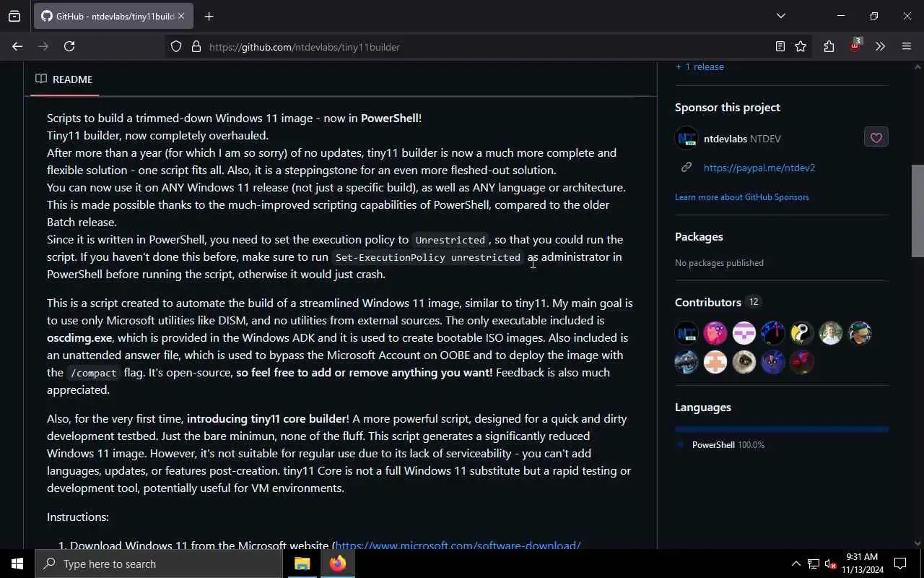The image size is (924, 578).
Task: Click the 'Instructions:' text
Action: click(78, 517)
